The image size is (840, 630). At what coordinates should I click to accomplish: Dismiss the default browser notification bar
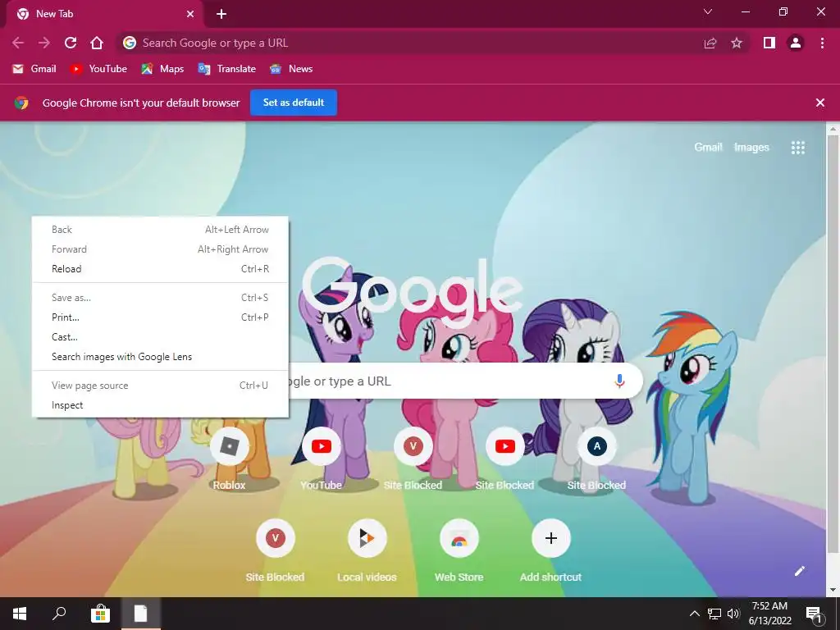click(x=820, y=103)
